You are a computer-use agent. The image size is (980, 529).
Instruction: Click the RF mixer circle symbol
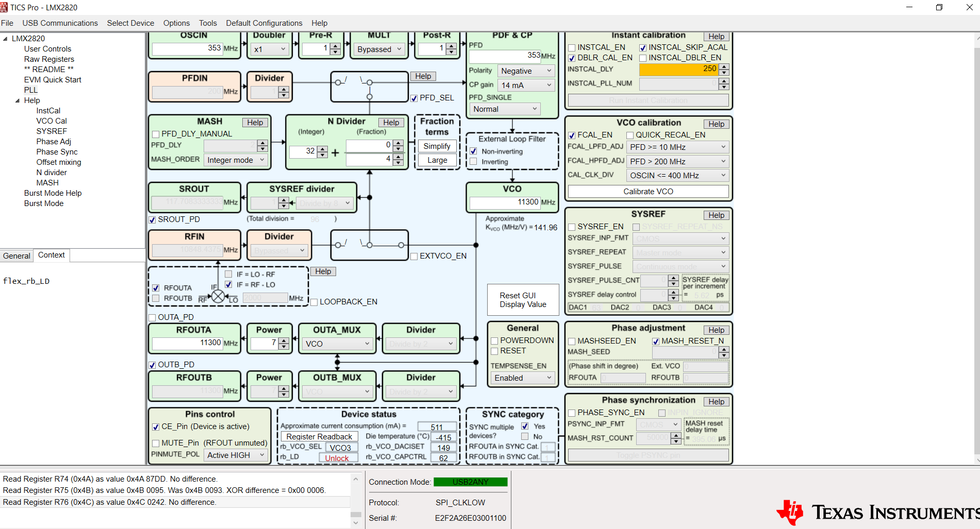tap(219, 296)
